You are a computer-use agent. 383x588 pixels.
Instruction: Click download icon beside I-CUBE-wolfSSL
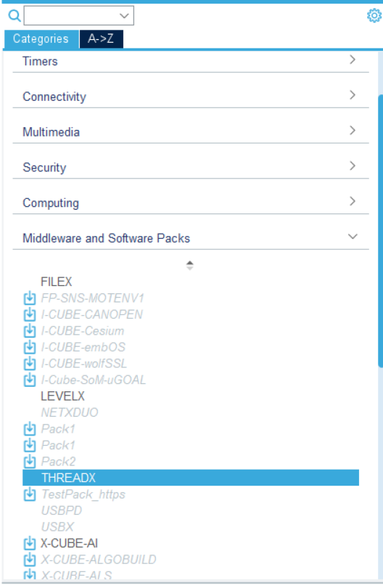[30, 364]
